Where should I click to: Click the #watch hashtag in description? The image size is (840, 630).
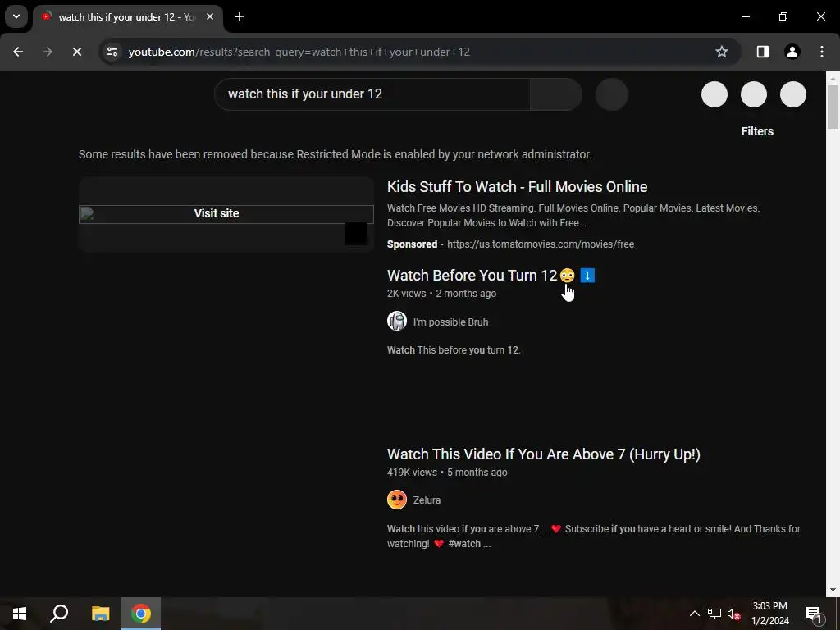(x=464, y=544)
